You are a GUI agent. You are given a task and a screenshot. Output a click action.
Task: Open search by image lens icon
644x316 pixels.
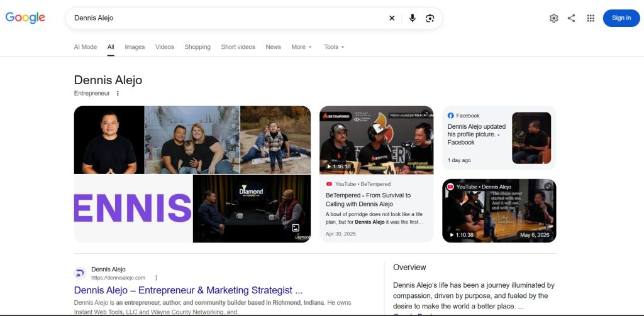coord(430,18)
